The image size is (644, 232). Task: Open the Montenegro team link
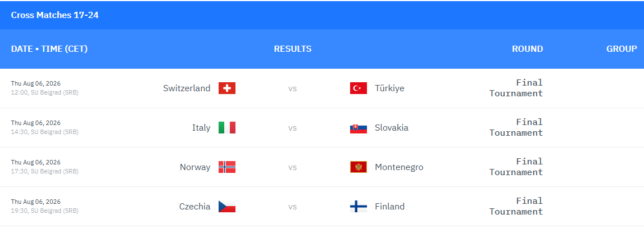(399, 167)
